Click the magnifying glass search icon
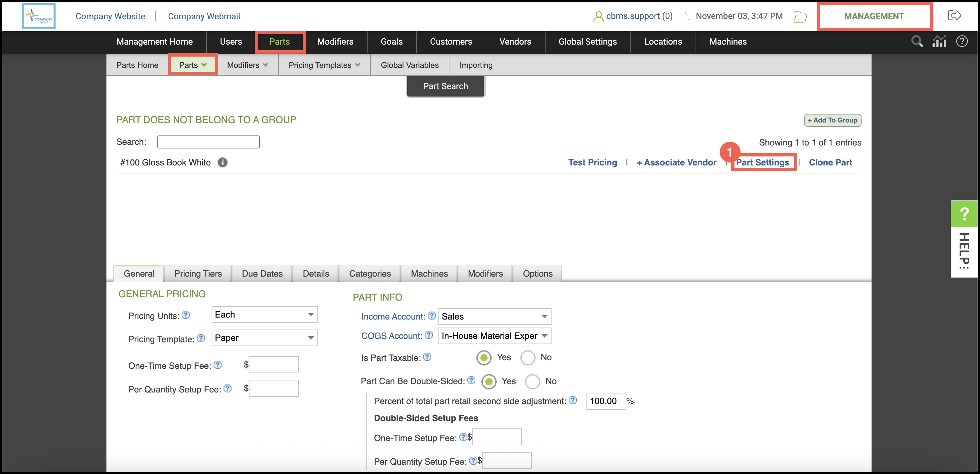 coord(916,41)
